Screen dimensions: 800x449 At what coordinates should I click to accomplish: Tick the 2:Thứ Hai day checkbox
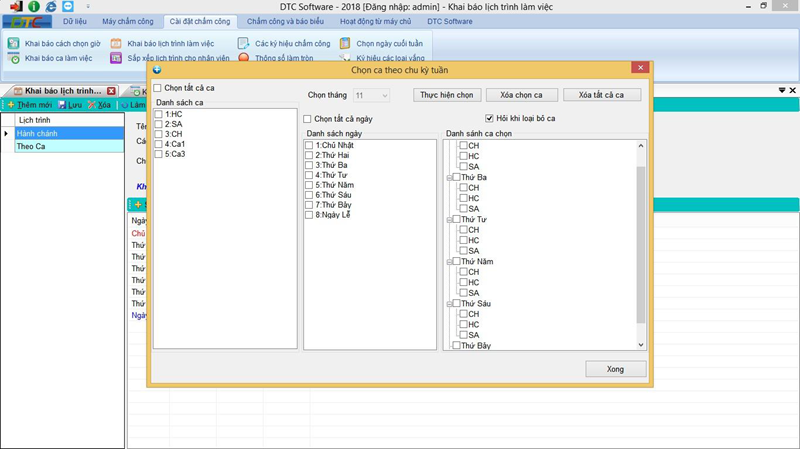[x=309, y=155]
